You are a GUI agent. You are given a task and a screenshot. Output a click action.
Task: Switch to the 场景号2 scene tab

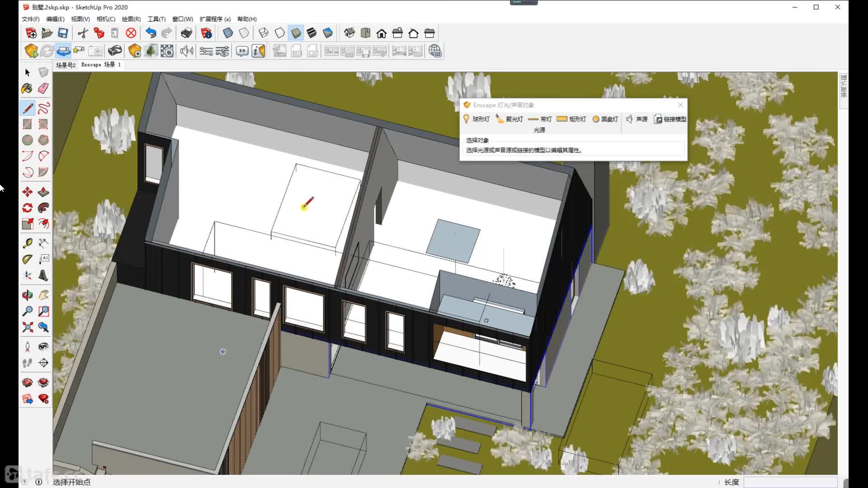pos(66,65)
